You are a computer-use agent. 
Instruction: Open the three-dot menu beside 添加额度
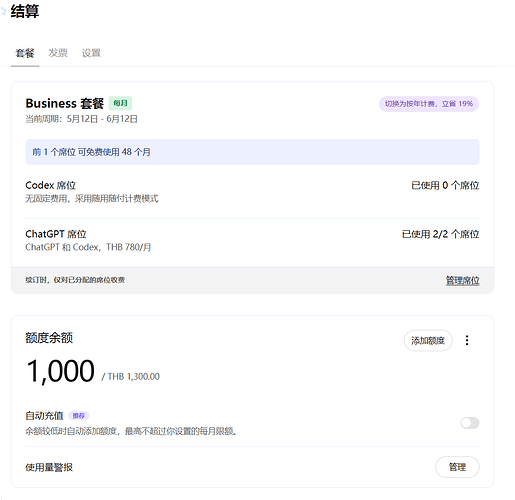(x=467, y=340)
